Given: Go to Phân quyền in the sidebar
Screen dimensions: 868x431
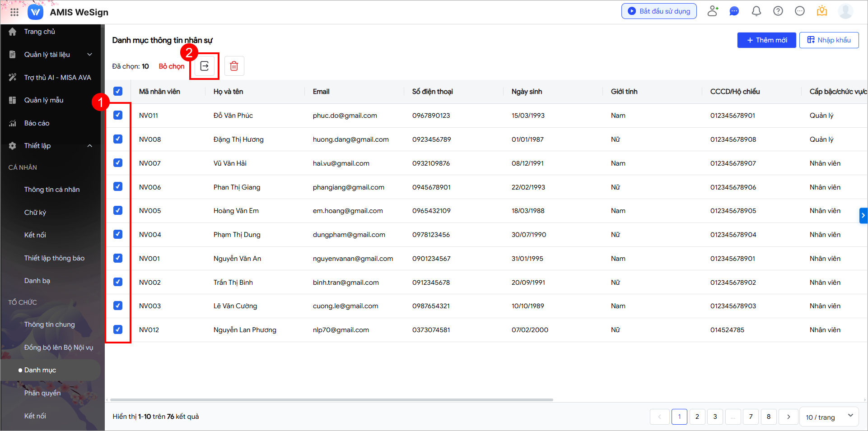Looking at the screenshot, I should click(x=42, y=393).
